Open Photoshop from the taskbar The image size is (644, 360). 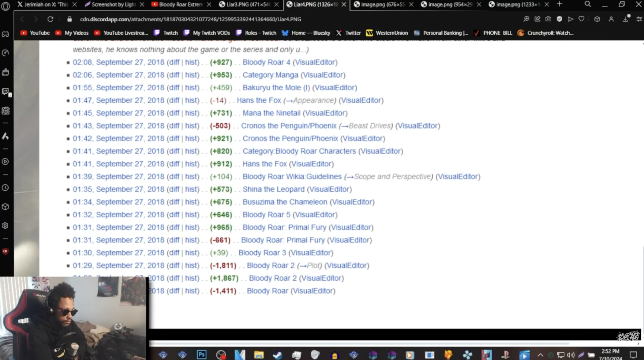point(202,354)
